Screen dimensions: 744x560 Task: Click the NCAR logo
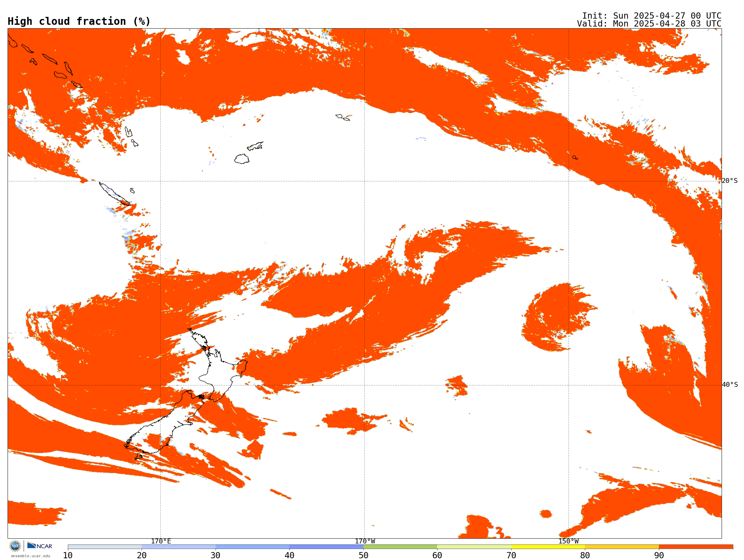tap(40, 546)
